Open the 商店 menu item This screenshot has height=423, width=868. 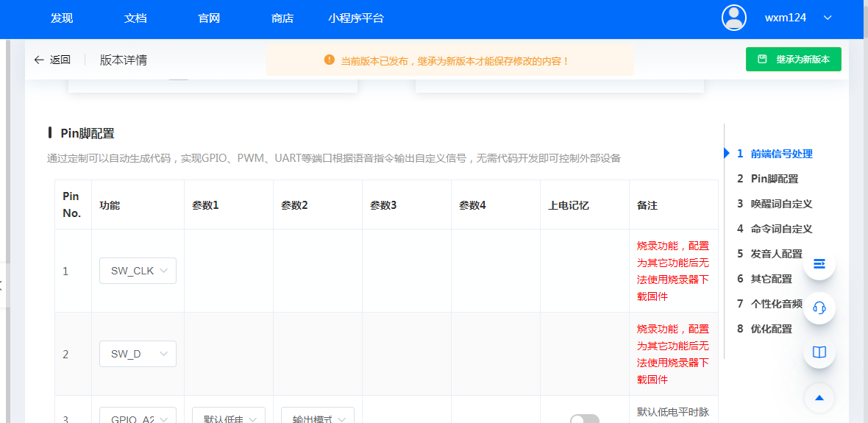[x=282, y=18]
